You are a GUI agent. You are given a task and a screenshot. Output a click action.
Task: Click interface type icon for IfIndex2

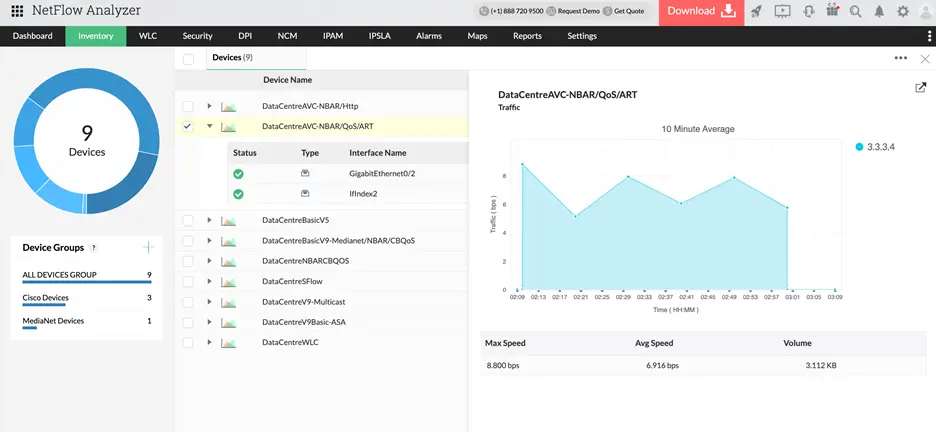click(305, 193)
